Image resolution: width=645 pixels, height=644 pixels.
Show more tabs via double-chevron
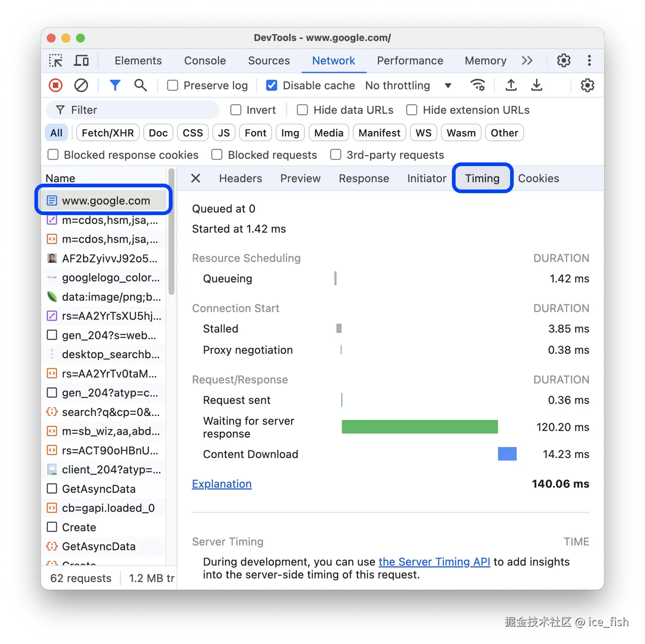click(527, 61)
